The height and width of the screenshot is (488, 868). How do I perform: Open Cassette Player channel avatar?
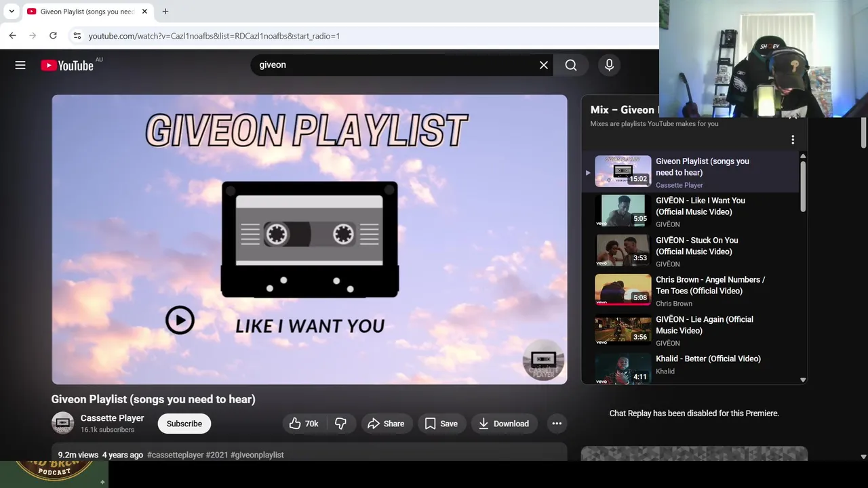point(62,423)
